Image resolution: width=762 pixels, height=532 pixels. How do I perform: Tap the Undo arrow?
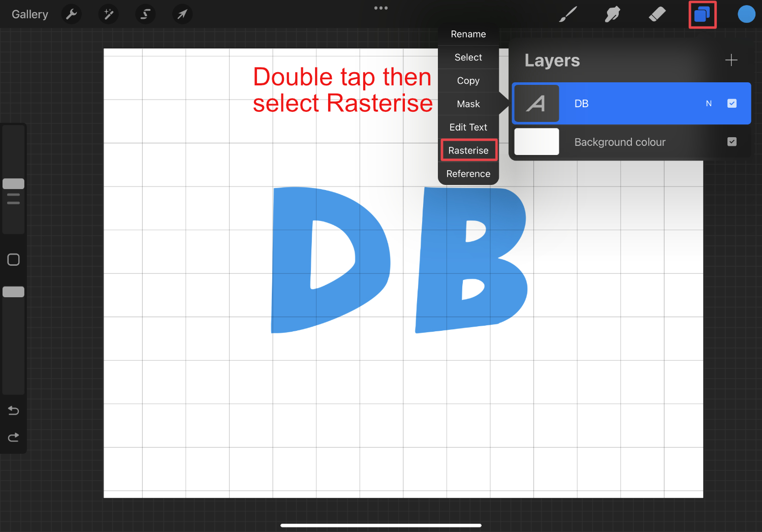[x=13, y=410]
